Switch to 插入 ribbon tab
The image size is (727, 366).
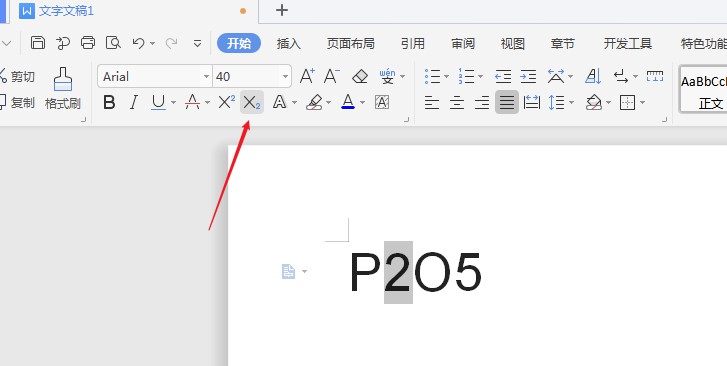point(289,44)
